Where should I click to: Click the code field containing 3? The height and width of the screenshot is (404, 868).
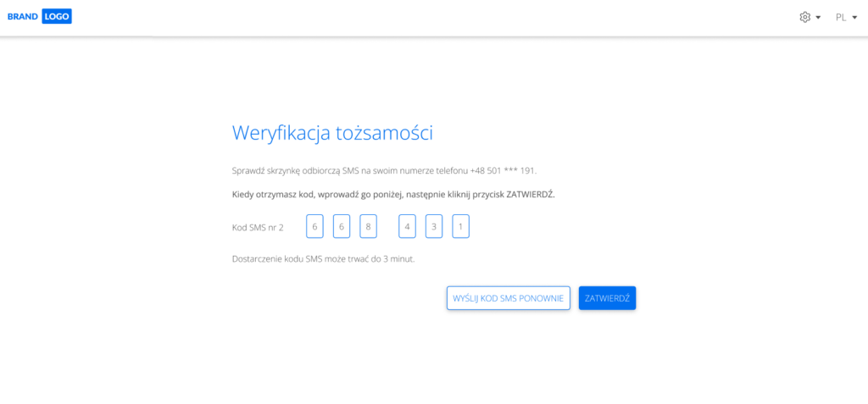[434, 227]
